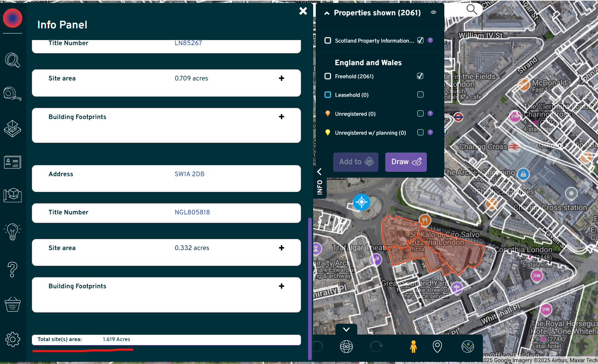Click the rotate map icon
The height and width of the screenshot is (364, 598).
[376, 347]
